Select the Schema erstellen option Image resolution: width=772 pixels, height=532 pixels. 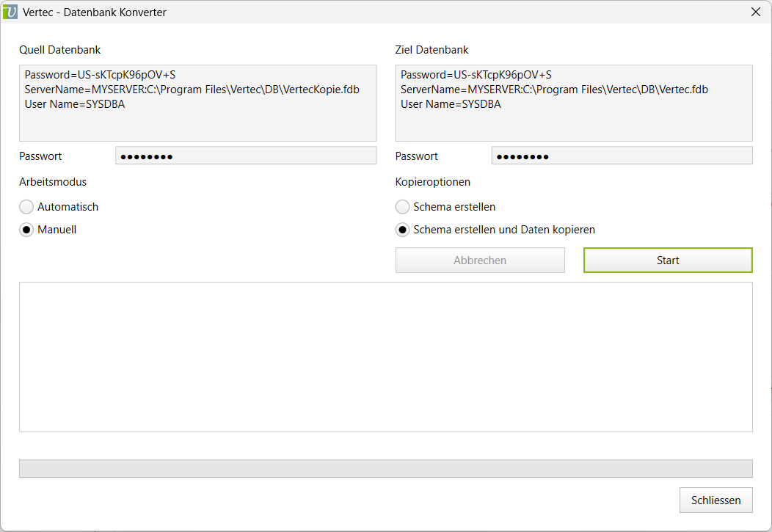coord(403,207)
